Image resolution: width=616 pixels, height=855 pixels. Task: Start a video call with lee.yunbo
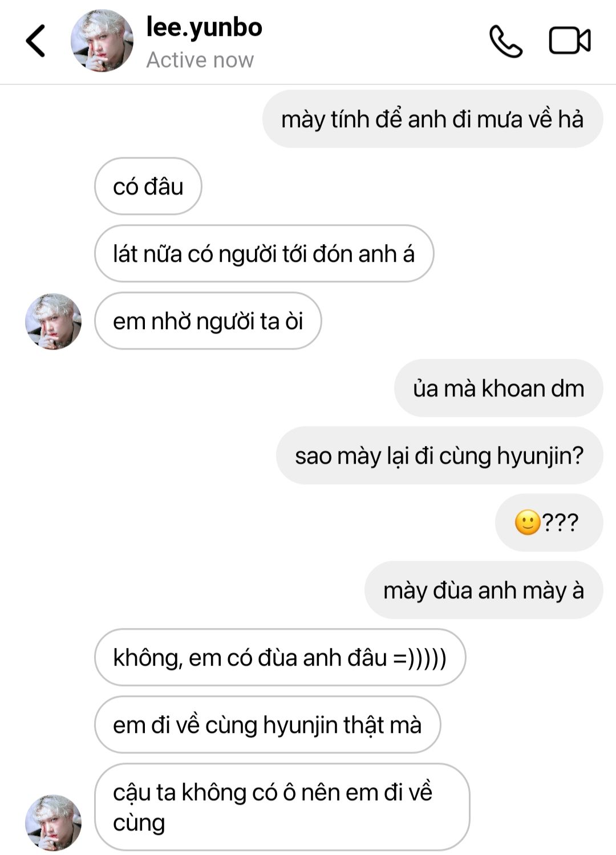point(569,41)
